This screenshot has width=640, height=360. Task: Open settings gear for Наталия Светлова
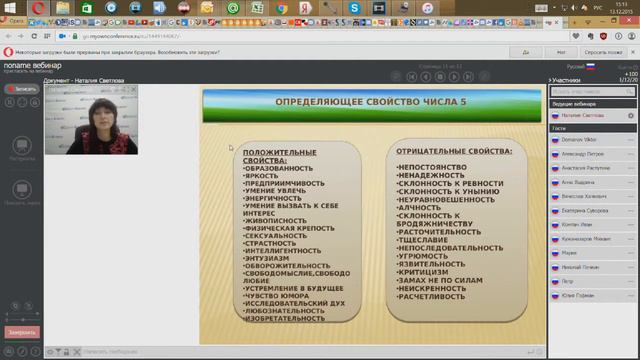coord(631,116)
